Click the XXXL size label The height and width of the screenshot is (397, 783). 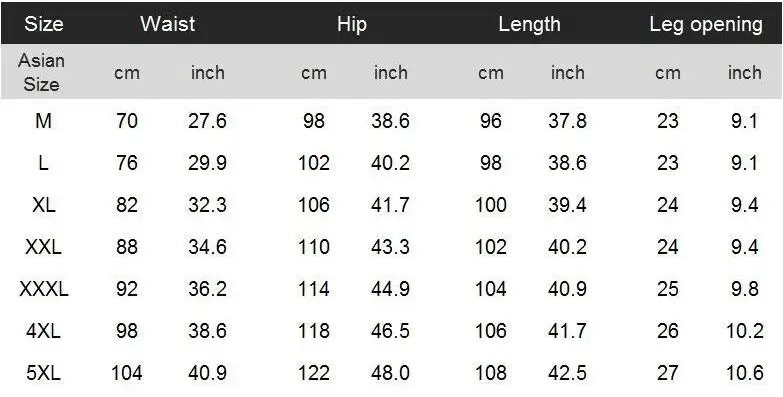pyautogui.click(x=43, y=289)
